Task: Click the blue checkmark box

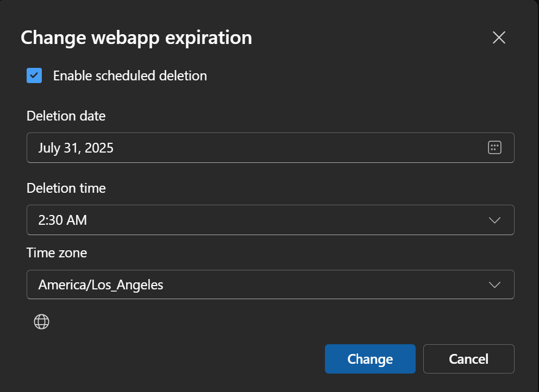Action: click(x=34, y=75)
